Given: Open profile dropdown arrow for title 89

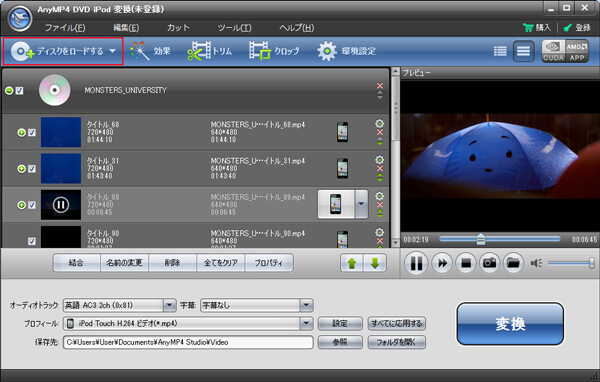Looking at the screenshot, I should pyautogui.click(x=362, y=204).
